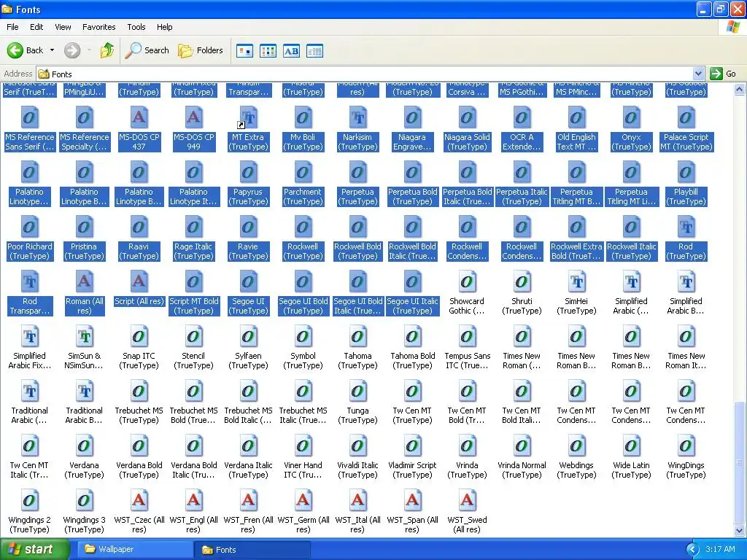The height and width of the screenshot is (560, 747).
Task: Click the vertical scrollbar thumb
Action: 740,462
